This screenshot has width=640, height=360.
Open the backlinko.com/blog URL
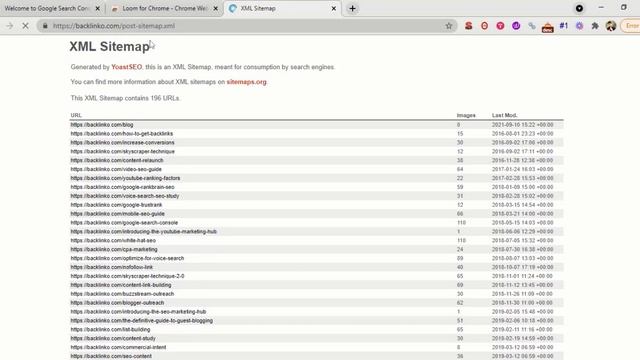(102, 124)
